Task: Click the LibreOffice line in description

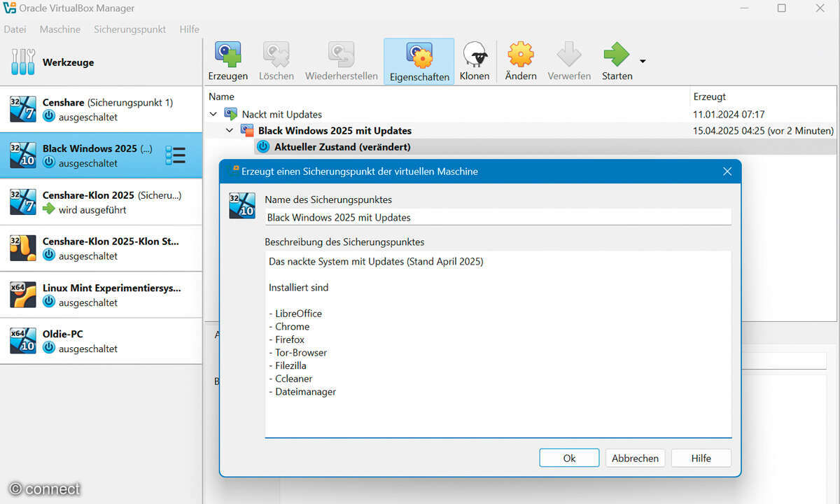Action: [x=295, y=313]
